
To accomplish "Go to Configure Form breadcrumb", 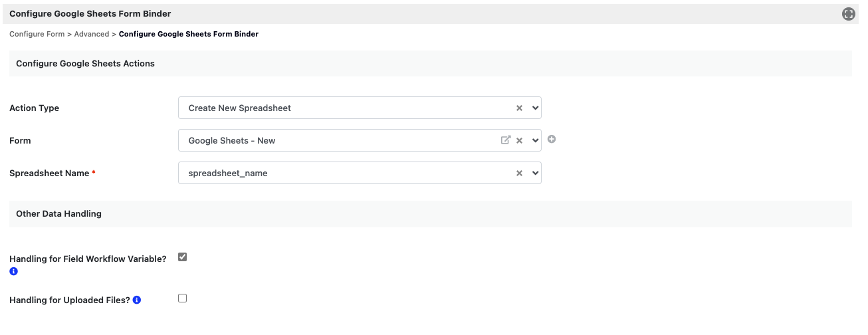I will tap(37, 34).
